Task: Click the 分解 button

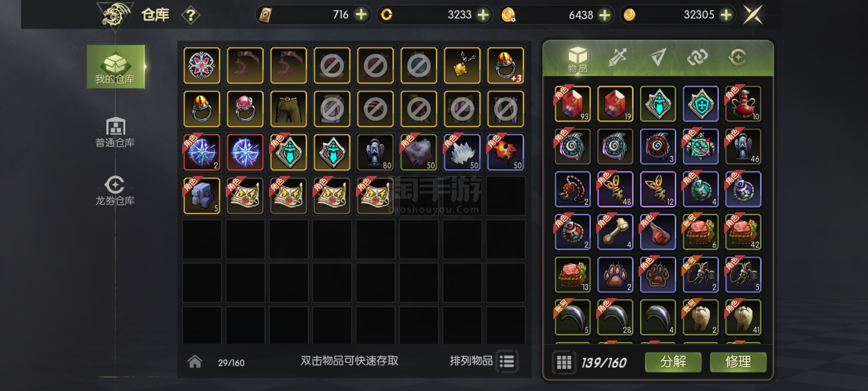Action: tap(673, 362)
